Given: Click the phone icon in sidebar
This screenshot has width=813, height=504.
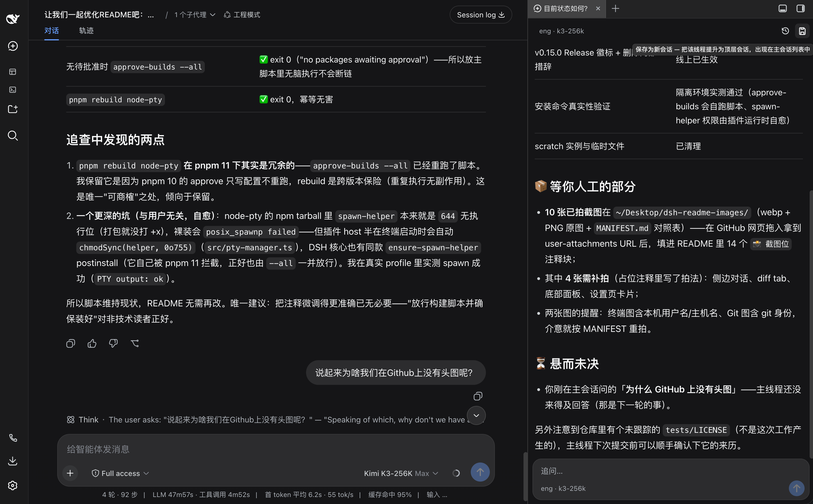Looking at the screenshot, I should [13, 438].
